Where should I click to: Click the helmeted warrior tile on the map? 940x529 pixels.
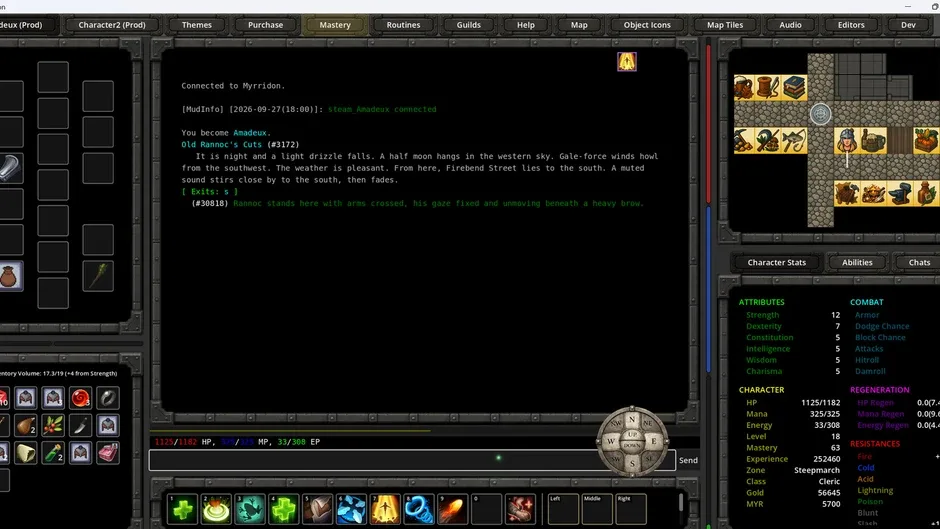[846, 140]
